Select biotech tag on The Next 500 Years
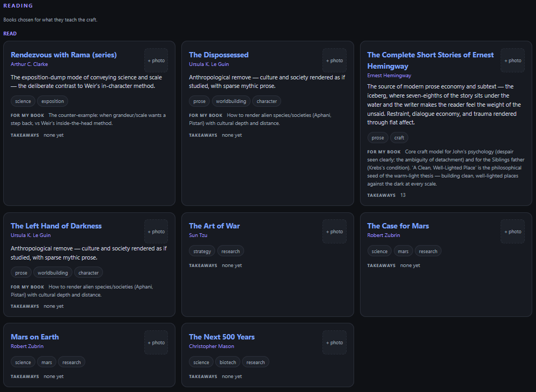This screenshot has width=536, height=392. 227,363
